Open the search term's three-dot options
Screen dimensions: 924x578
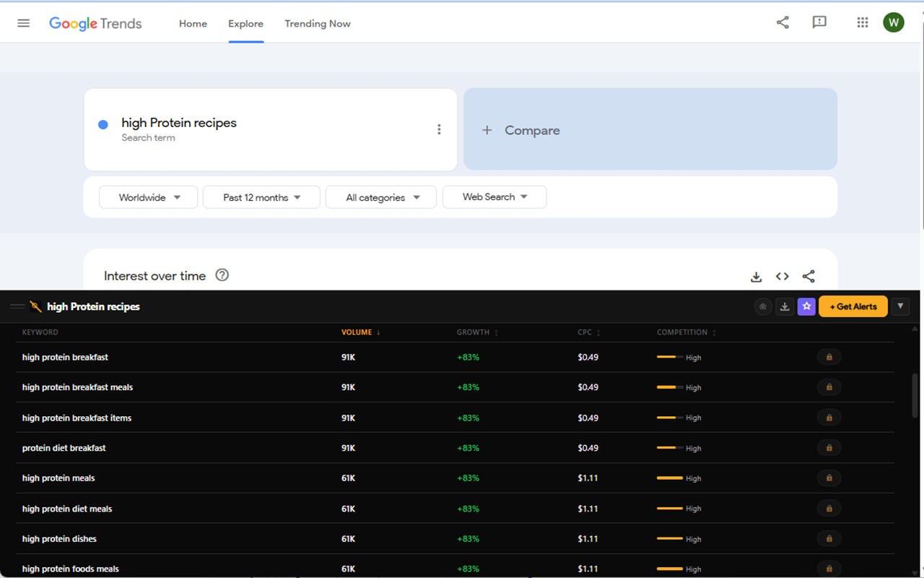(439, 129)
